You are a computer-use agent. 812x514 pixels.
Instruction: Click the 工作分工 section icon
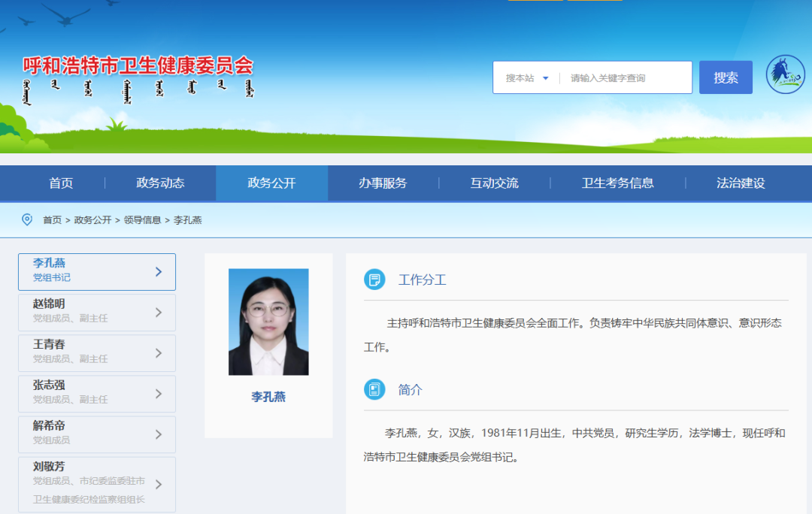pos(374,280)
